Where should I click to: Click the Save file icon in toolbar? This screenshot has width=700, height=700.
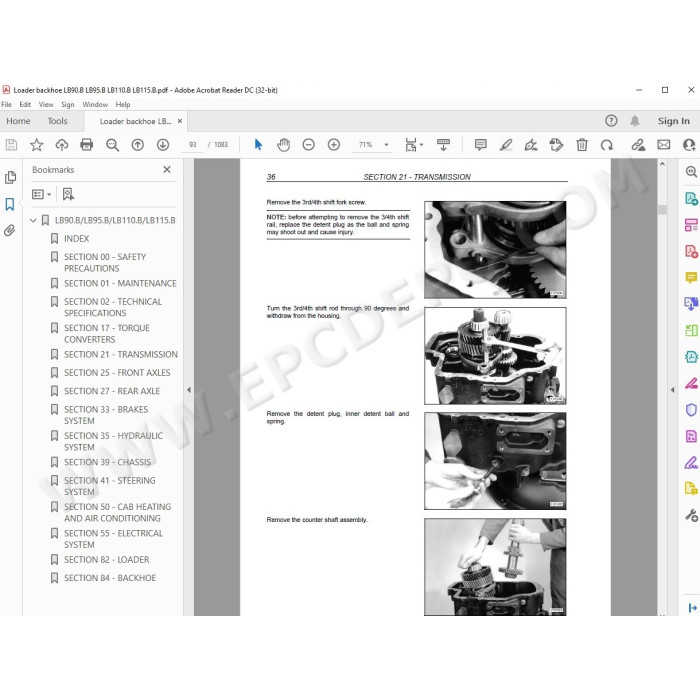point(11,145)
